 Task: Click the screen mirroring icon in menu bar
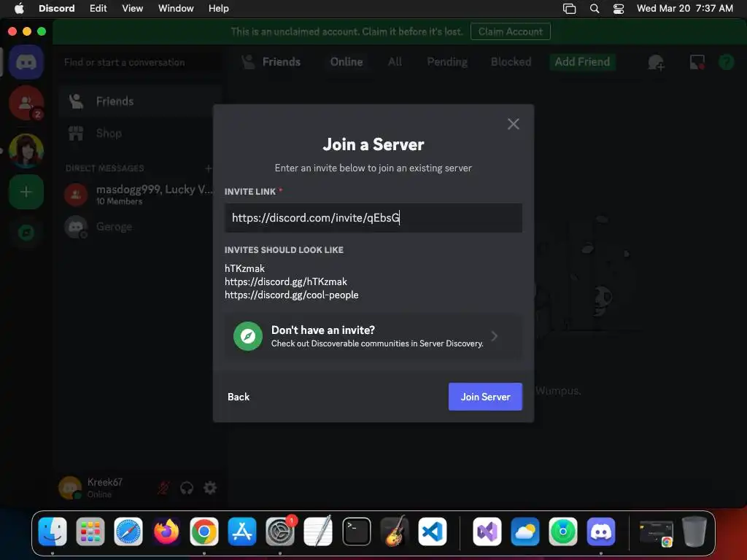[569, 8]
